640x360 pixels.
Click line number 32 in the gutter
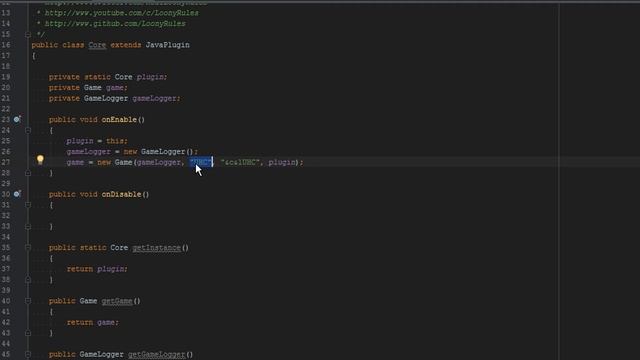(6, 216)
